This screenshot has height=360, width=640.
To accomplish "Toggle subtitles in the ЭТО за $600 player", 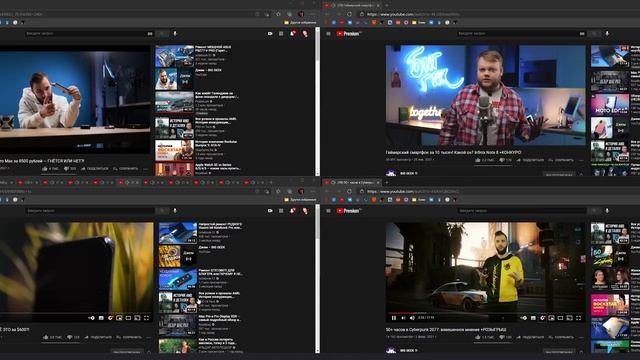I will pyautogui.click(x=101, y=318).
